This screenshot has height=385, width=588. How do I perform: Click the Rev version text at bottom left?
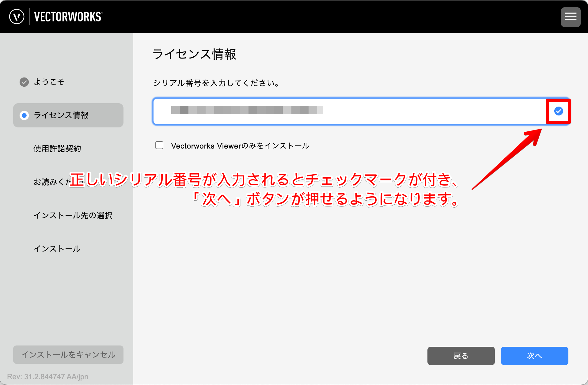pyautogui.click(x=48, y=376)
